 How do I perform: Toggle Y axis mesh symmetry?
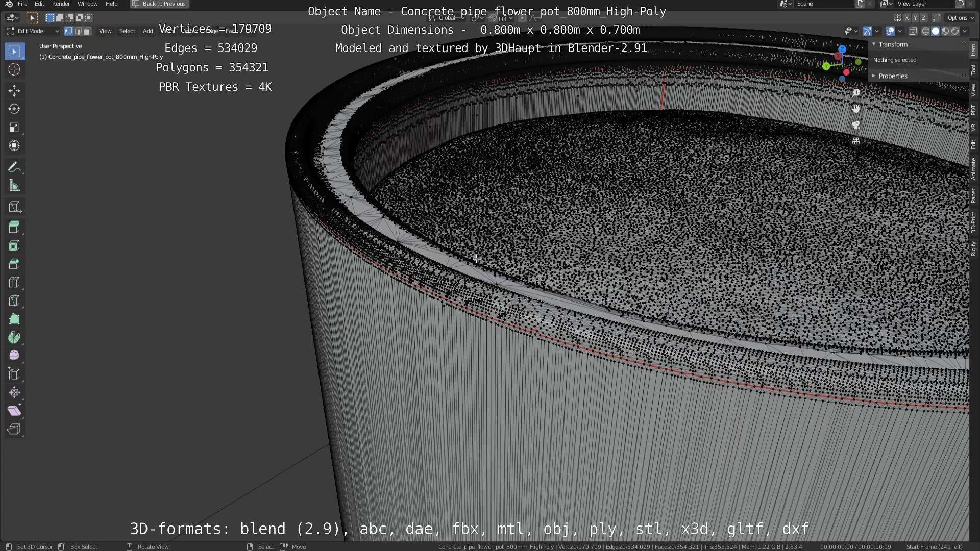tap(915, 18)
